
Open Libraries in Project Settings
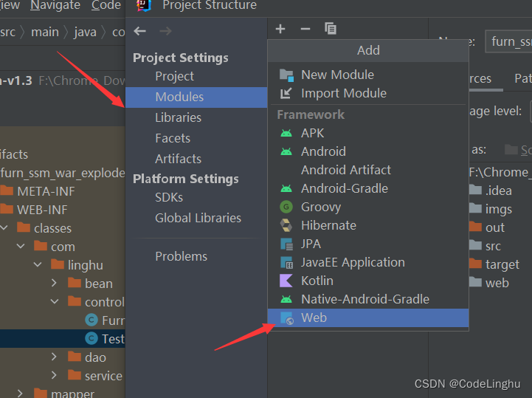[x=178, y=117]
